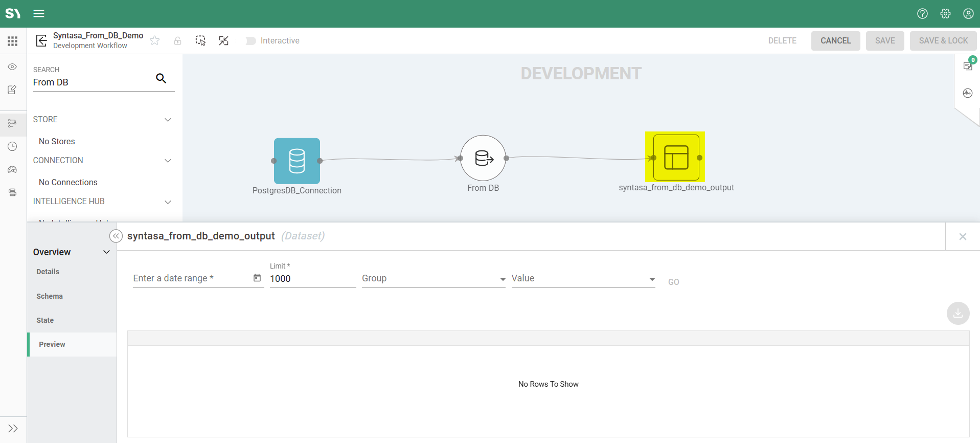Click the edit pencil icon in sidebar
This screenshot has width=980, height=443.
click(12, 90)
